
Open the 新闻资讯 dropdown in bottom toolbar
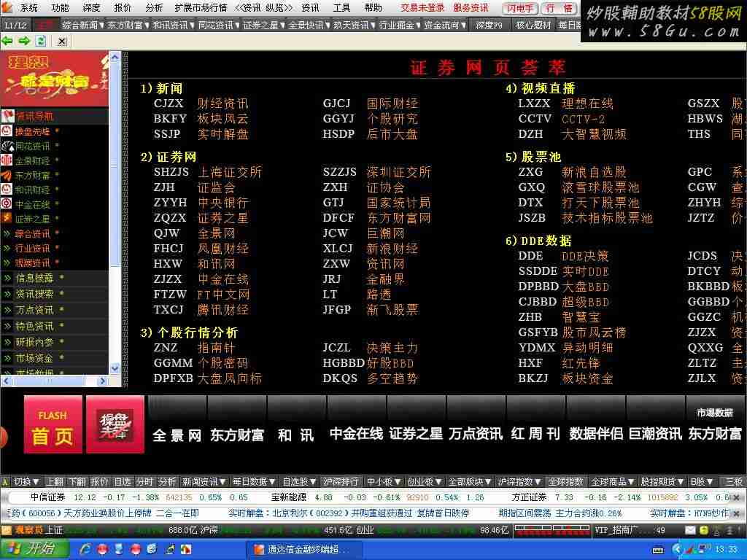point(204,482)
